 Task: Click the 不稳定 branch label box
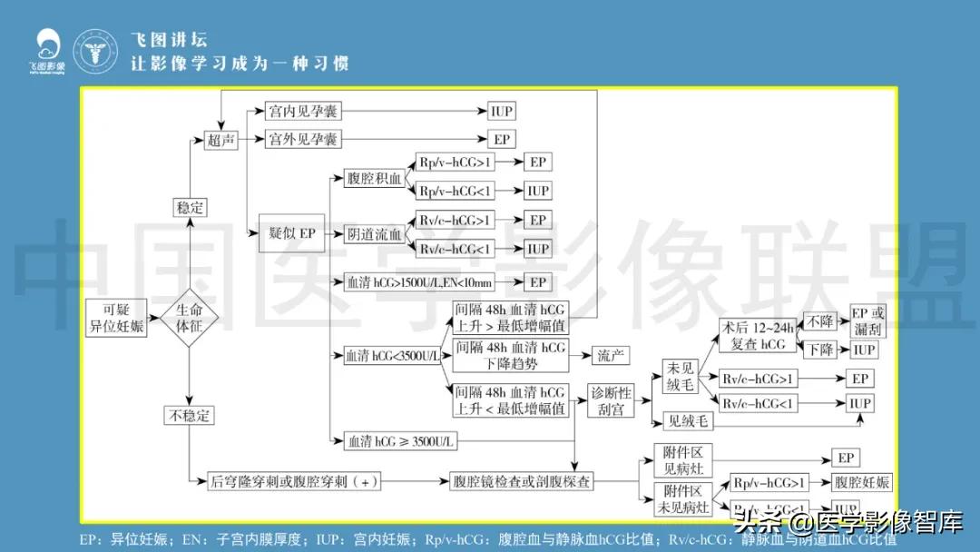coord(189,416)
